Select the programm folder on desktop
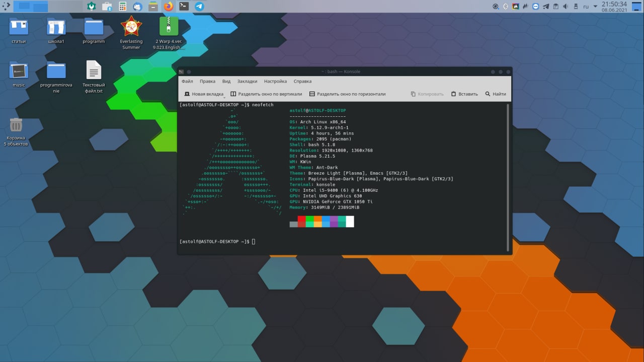The height and width of the screenshot is (362, 644). [94, 31]
